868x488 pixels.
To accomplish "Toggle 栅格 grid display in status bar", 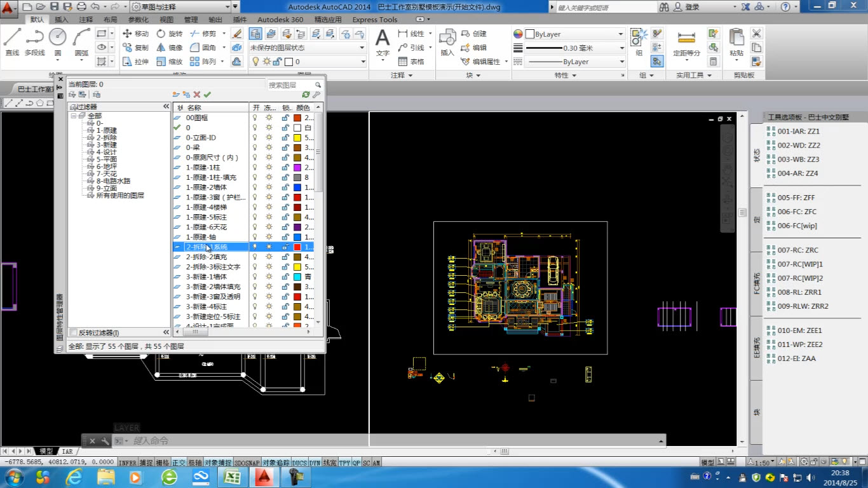I will click(x=163, y=463).
